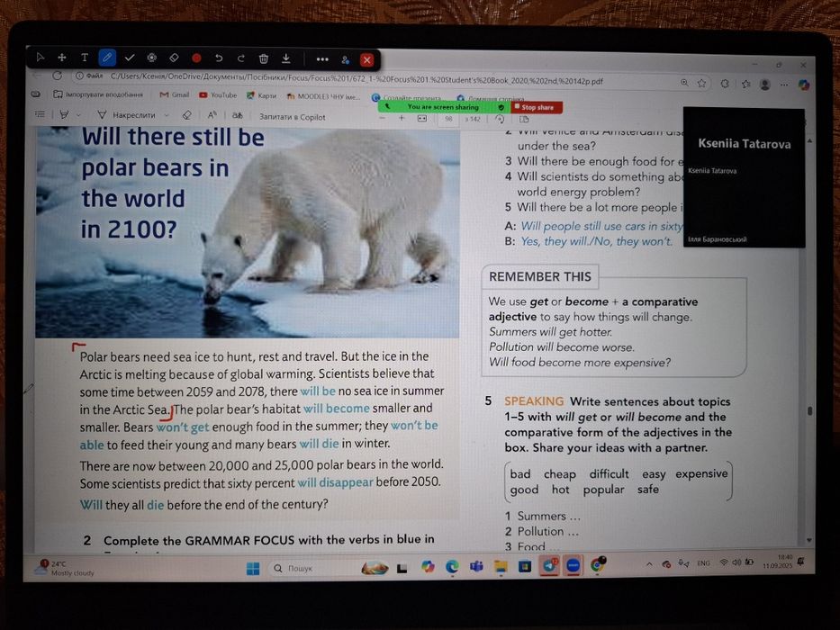Click the zoom magnifier icon in address bar
The image size is (840, 630).
pyautogui.click(x=684, y=83)
